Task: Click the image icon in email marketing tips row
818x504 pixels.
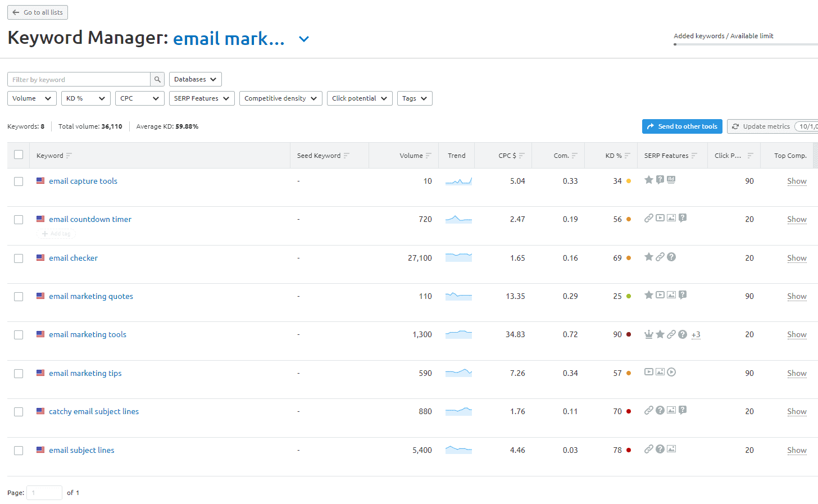Action: (660, 372)
